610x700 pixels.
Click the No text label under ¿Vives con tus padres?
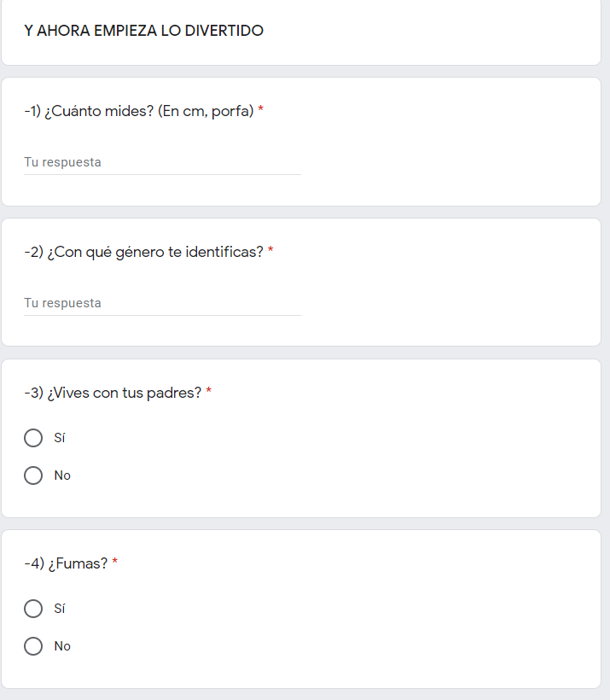(x=62, y=475)
